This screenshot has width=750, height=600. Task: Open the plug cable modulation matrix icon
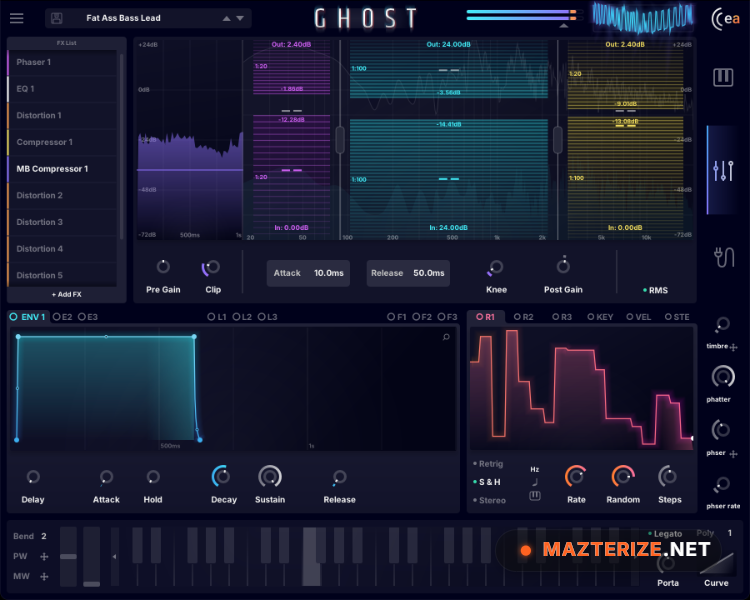pos(724,257)
